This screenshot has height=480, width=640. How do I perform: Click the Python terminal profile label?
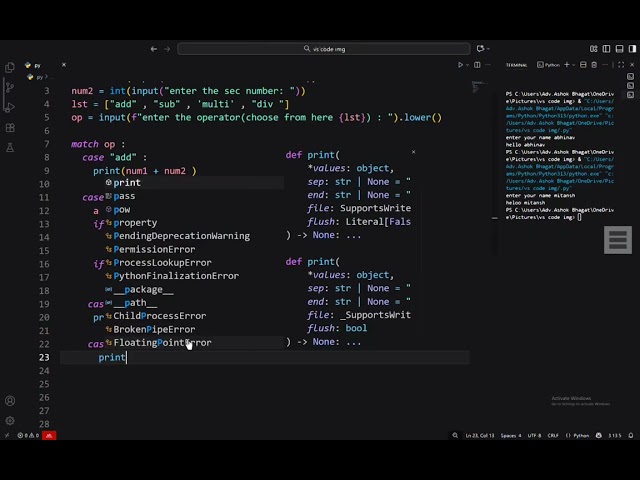coord(548,65)
